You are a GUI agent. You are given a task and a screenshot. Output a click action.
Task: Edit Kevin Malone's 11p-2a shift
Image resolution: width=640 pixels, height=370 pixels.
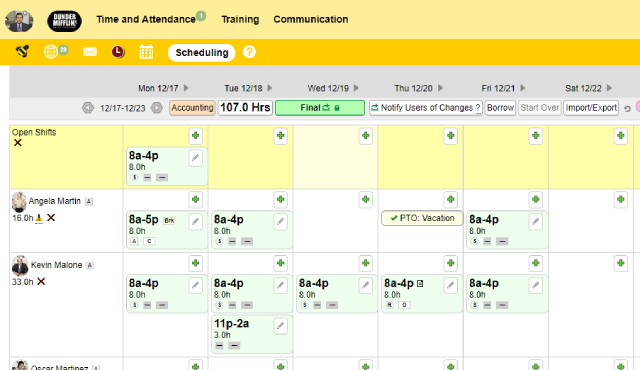tap(280, 326)
